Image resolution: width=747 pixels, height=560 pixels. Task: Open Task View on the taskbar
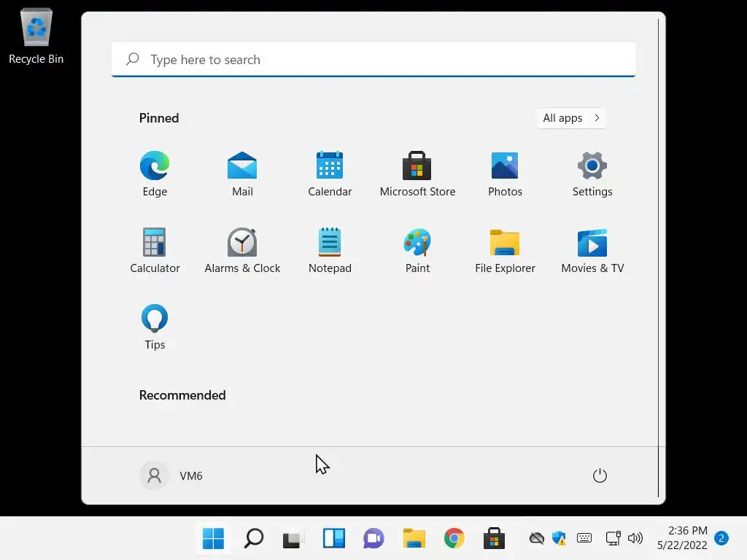click(293, 539)
